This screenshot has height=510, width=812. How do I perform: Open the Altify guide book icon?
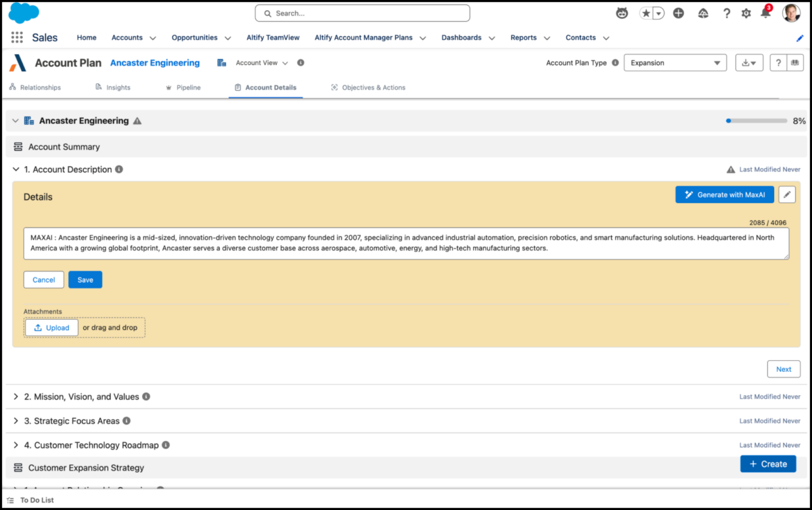794,63
